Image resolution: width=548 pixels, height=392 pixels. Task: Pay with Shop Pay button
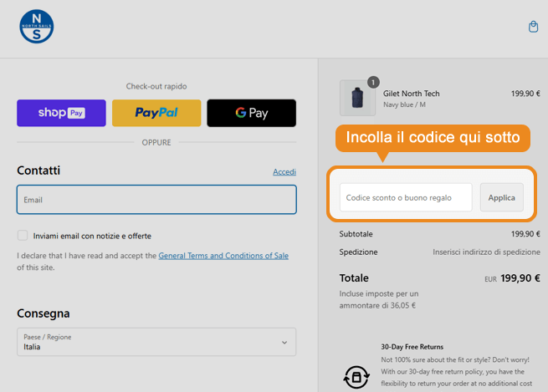coord(61,113)
